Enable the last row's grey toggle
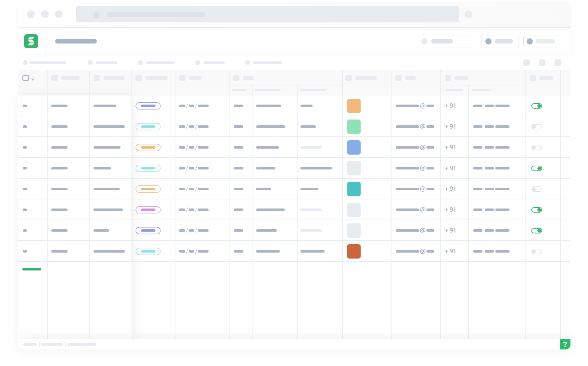The width and height of the screenshot is (588, 366). tap(537, 251)
